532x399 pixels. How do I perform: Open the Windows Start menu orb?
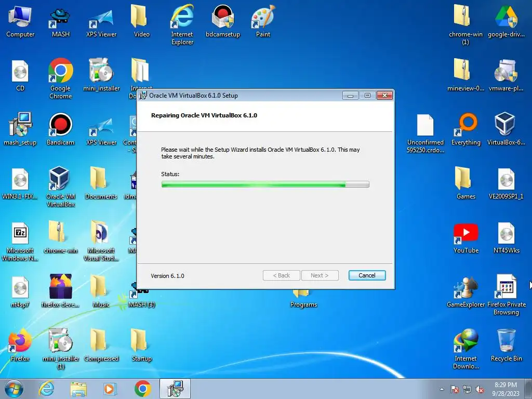(x=14, y=389)
